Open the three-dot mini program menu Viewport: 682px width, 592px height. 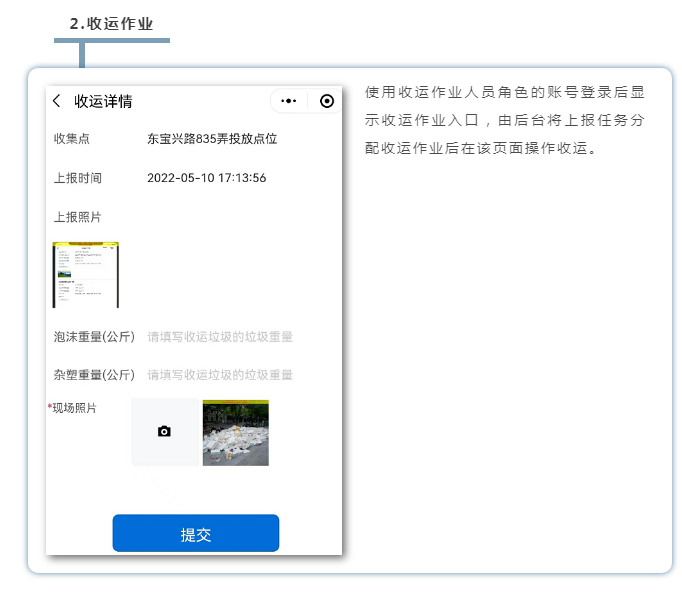[289, 101]
